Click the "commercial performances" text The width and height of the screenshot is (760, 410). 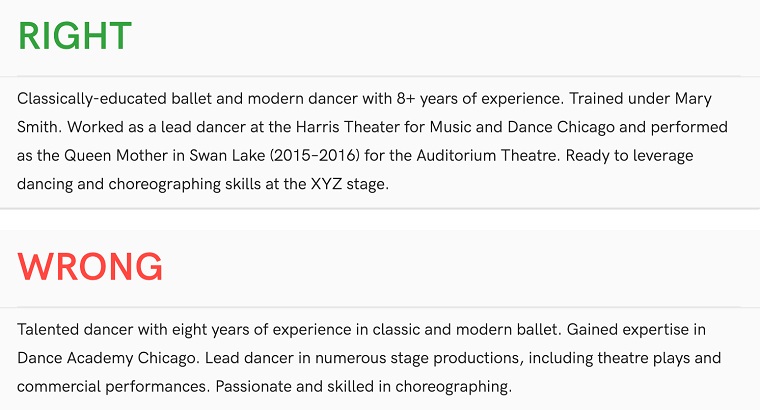point(108,386)
